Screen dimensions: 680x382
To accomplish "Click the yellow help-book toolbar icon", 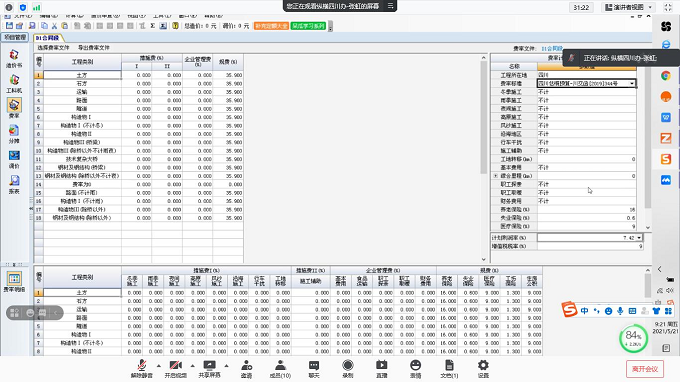I will pyautogui.click(x=175, y=26).
